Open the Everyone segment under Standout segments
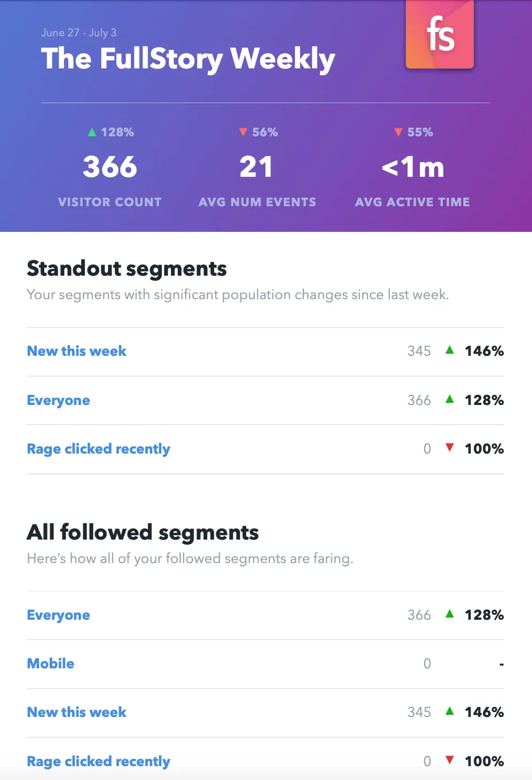The image size is (532, 780). 58,400
